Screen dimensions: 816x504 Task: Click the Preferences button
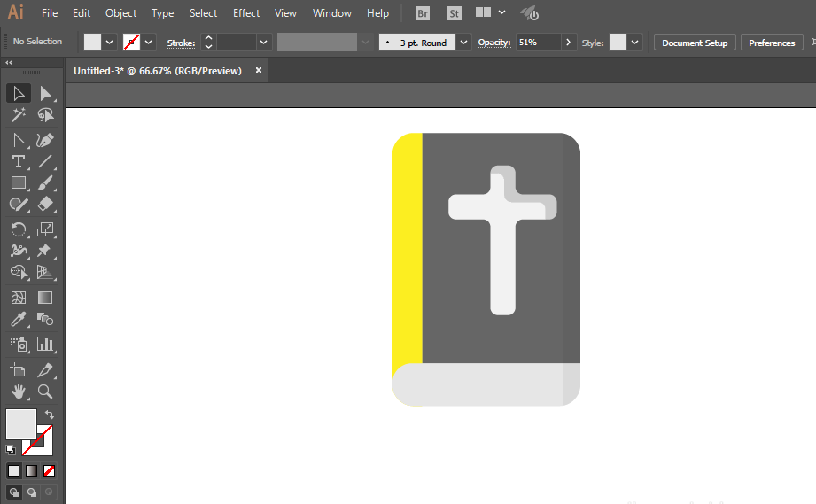click(772, 43)
